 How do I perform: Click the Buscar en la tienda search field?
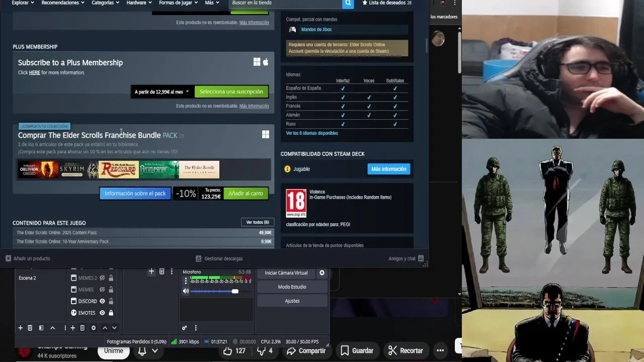click(286, 3)
